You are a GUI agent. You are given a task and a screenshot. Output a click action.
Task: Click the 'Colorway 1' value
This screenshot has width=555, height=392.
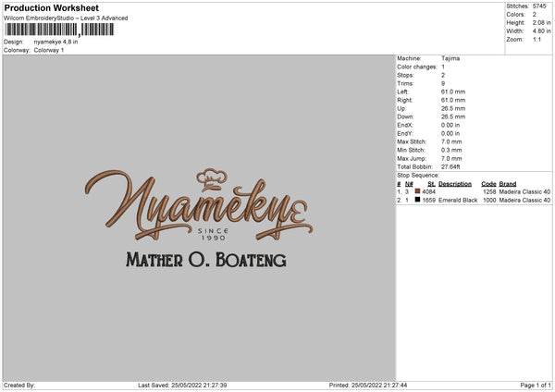49,50
